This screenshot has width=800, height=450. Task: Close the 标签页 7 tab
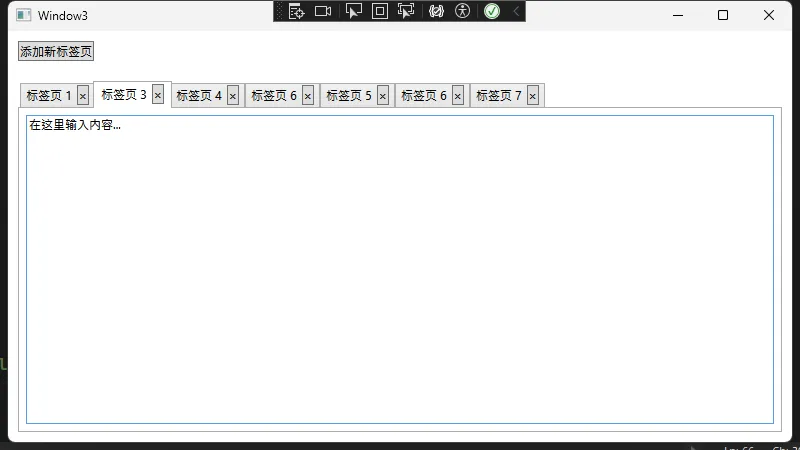(533, 96)
